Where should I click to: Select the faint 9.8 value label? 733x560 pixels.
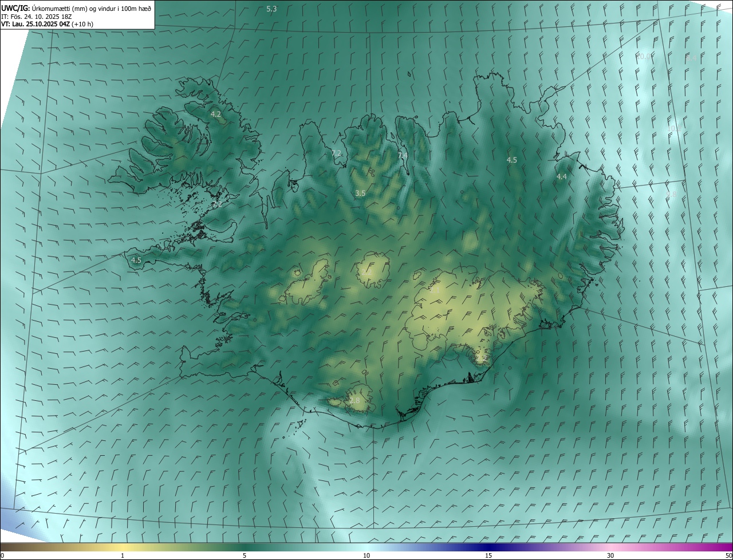[671, 195]
